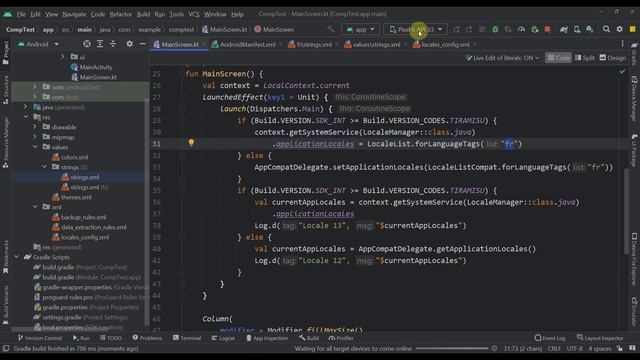Collapse the res folder

(26, 117)
